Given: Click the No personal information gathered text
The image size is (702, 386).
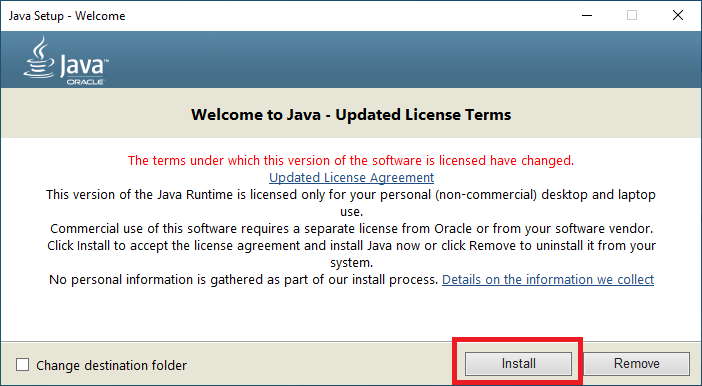Looking at the screenshot, I should click(243, 280).
